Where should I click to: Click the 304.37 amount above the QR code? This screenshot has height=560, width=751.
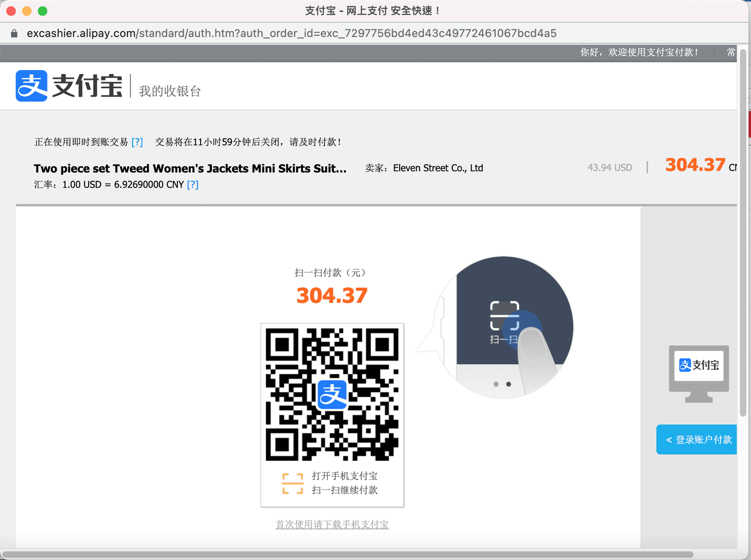(332, 295)
